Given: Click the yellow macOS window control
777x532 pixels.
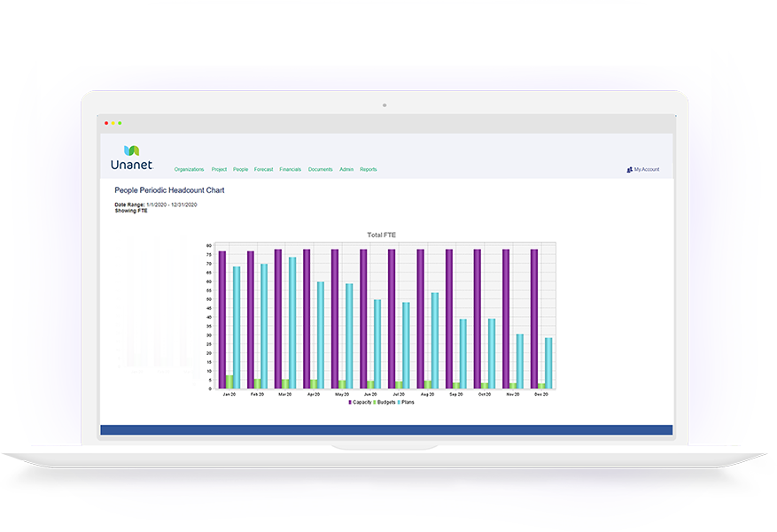Looking at the screenshot, I should (113, 123).
